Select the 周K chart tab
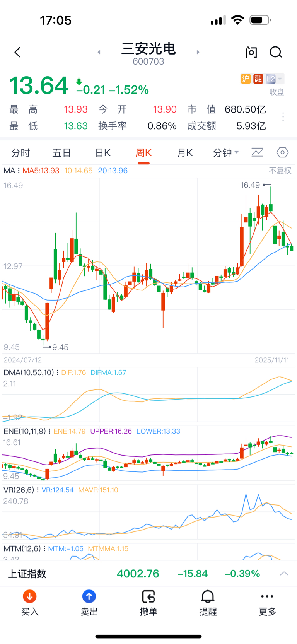The height and width of the screenshot is (644, 297). pyautogui.click(x=143, y=153)
